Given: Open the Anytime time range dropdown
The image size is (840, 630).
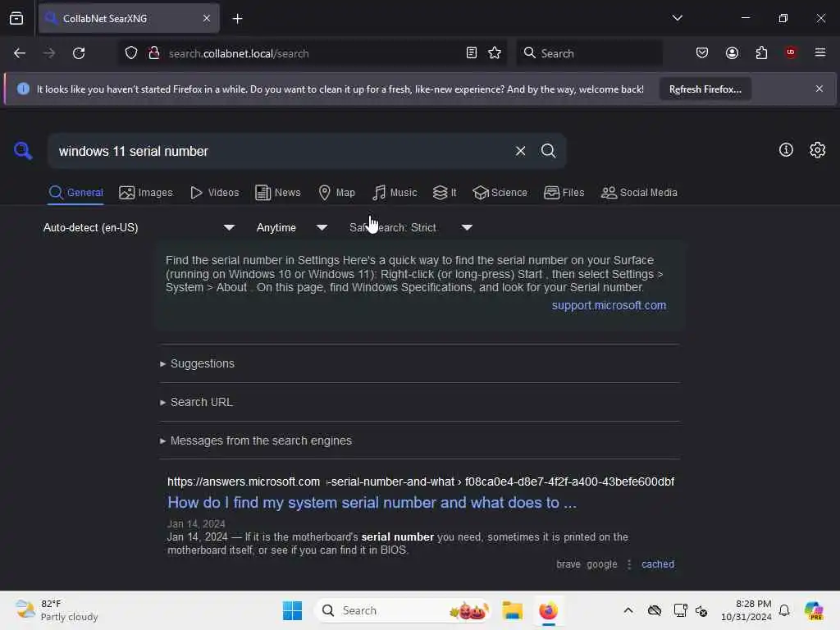Looking at the screenshot, I should tap(292, 228).
